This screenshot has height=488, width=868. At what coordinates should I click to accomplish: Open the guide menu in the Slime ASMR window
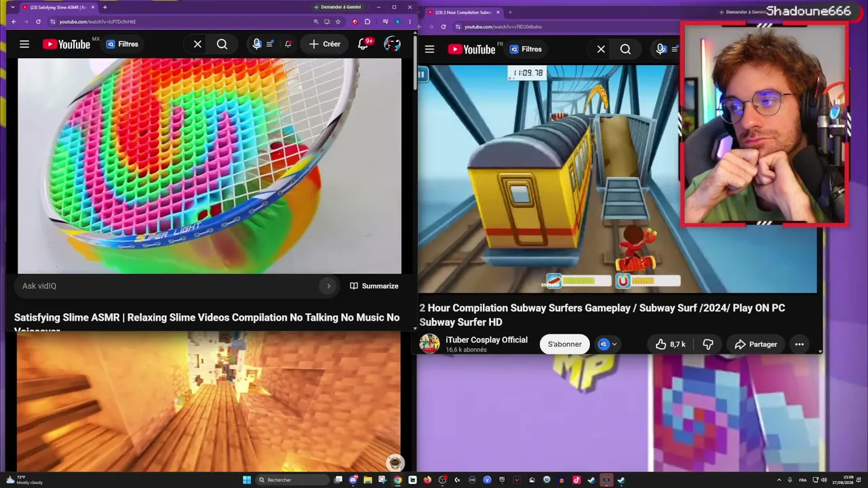(24, 44)
